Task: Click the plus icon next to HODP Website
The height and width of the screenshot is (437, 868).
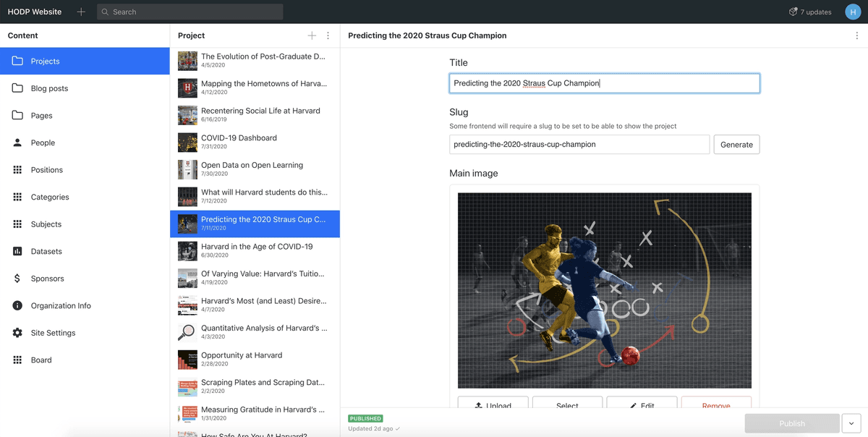Action: click(81, 12)
